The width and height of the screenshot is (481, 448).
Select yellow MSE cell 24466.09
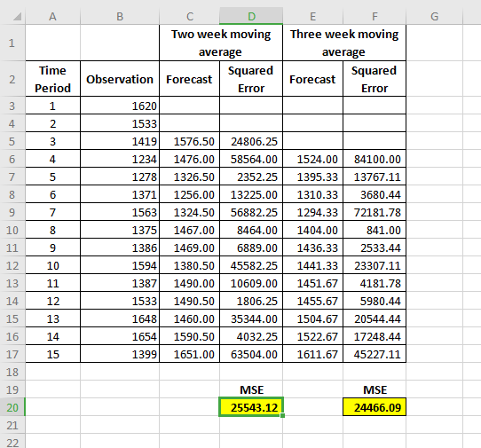375,407
